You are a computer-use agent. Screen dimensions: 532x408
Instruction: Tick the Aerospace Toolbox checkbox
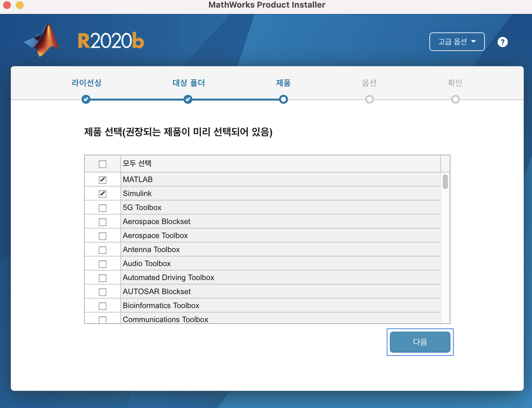point(103,236)
